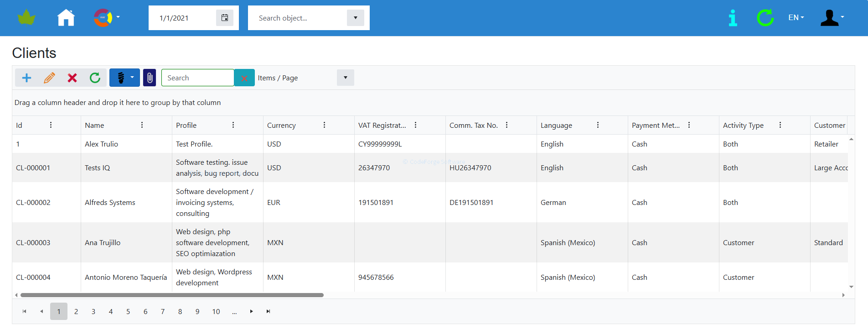
Task: Click the horizontal scrollbar of the grid
Action: coord(172,295)
